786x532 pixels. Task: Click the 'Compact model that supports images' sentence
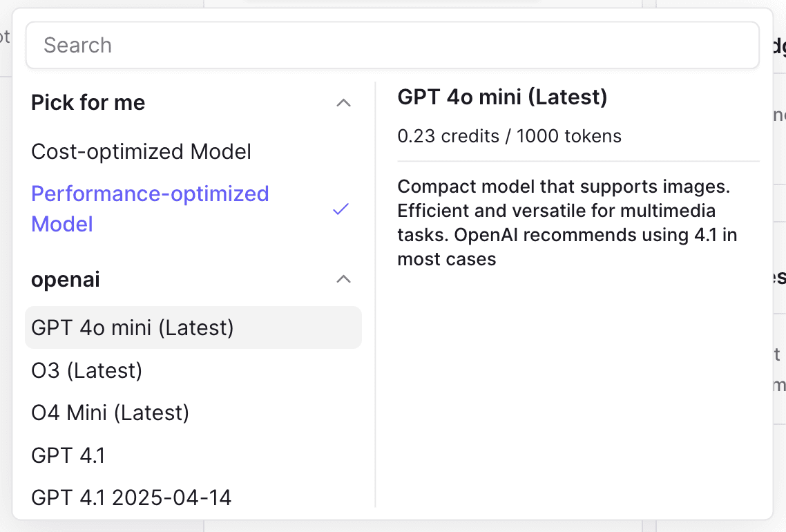click(x=564, y=187)
